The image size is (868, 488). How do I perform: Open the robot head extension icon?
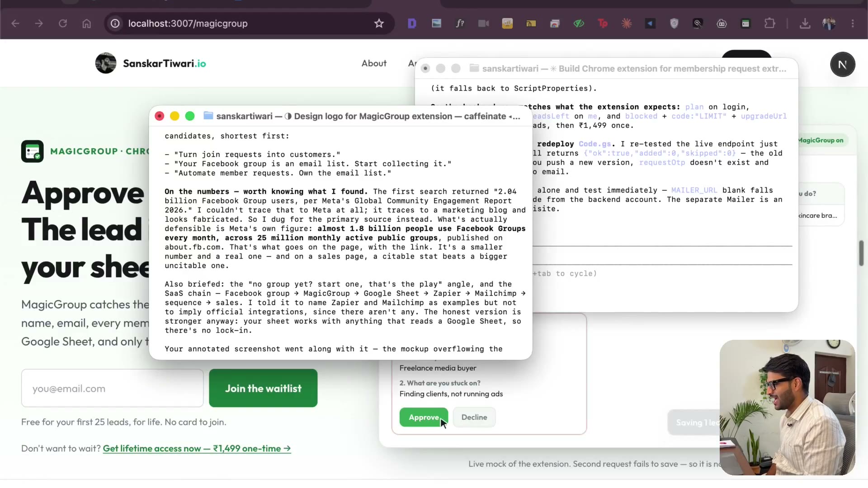tap(722, 23)
